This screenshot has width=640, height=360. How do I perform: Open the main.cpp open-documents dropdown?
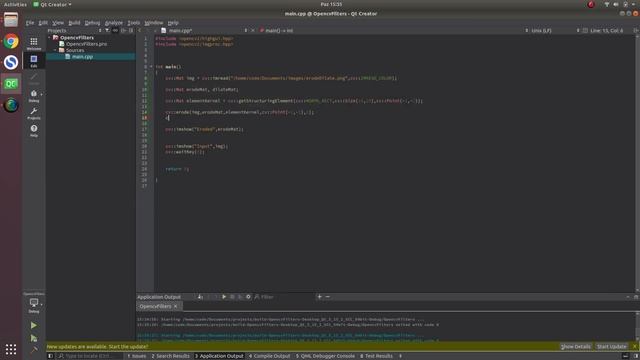click(204, 31)
